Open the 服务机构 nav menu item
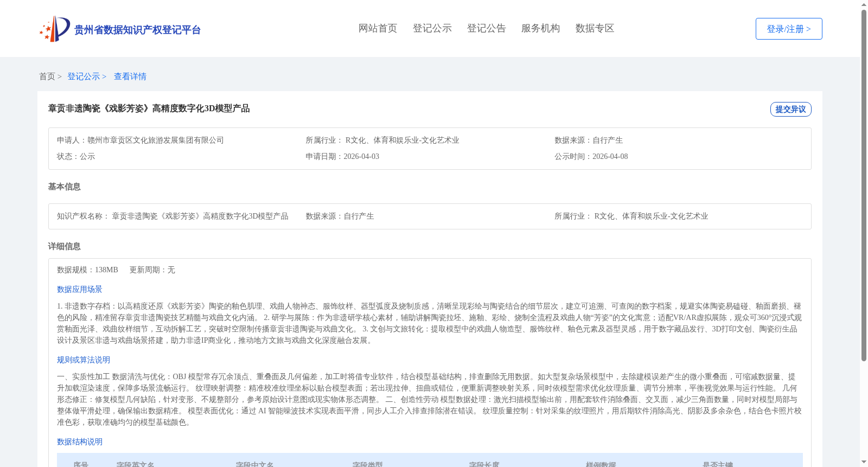868x467 pixels. pyautogui.click(x=540, y=28)
